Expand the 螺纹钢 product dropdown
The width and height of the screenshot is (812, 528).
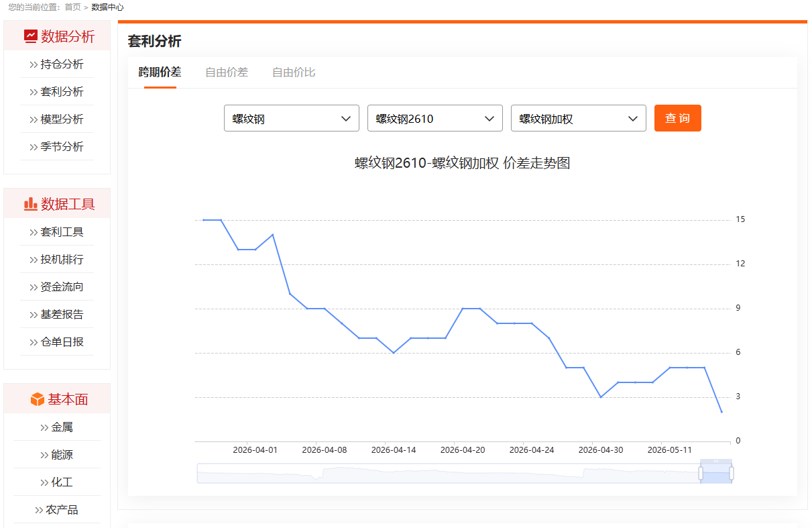click(292, 119)
